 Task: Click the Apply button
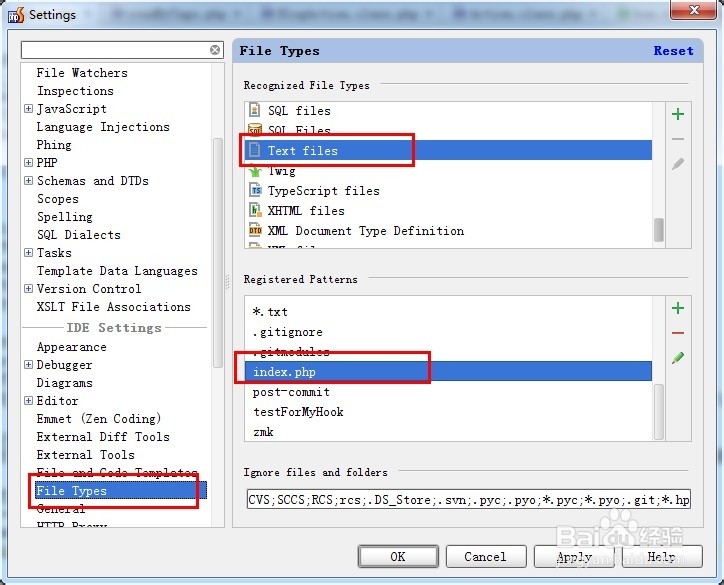click(574, 557)
